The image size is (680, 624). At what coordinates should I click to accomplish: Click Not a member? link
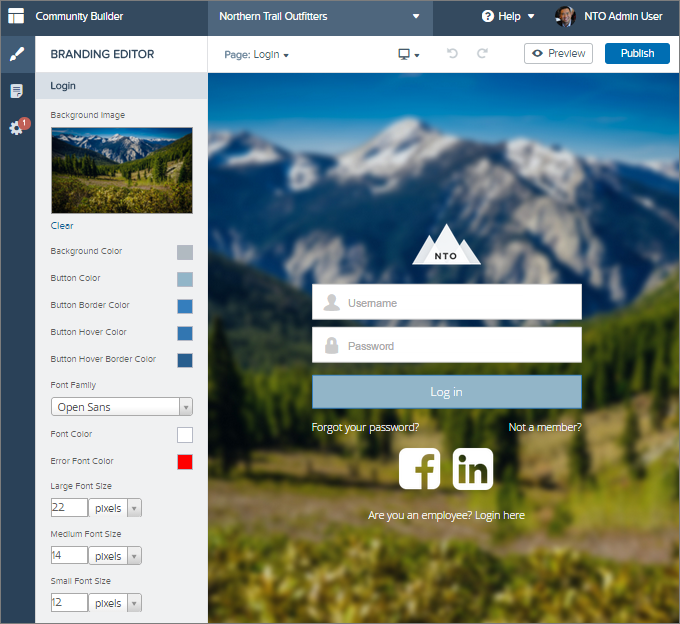pyautogui.click(x=545, y=427)
